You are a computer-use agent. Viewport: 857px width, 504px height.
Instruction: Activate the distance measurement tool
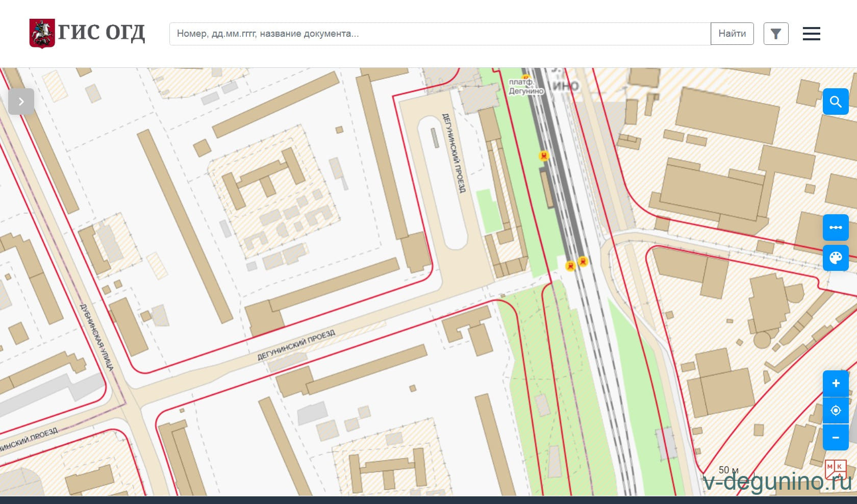pos(835,228)
